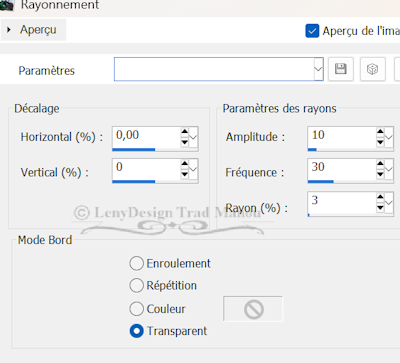This screenshot has height=363, width=400.
Task: Click the blue slider bar under Vertical (%)
Action: pos(134,182)
